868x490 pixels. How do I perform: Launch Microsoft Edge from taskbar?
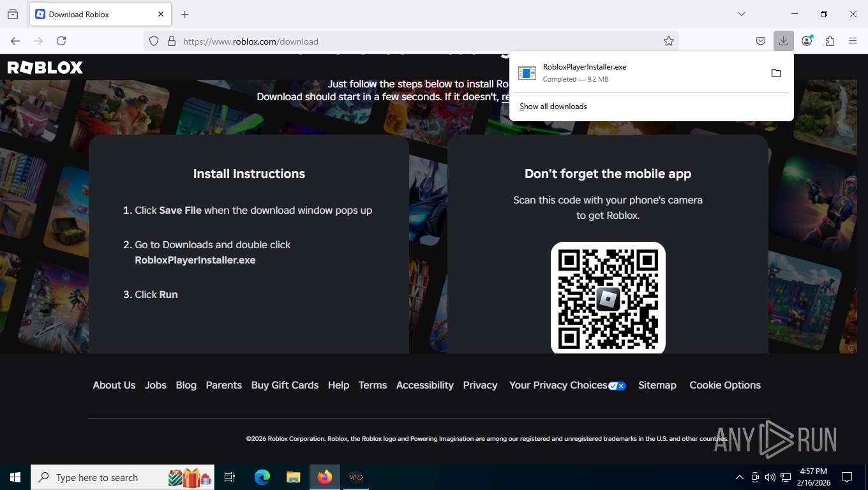click(262, 477)
